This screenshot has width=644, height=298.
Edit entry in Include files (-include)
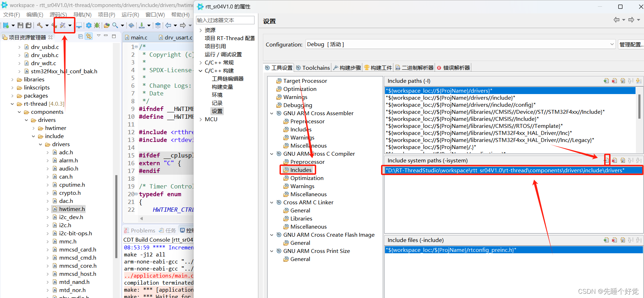(x=623, y=240)
